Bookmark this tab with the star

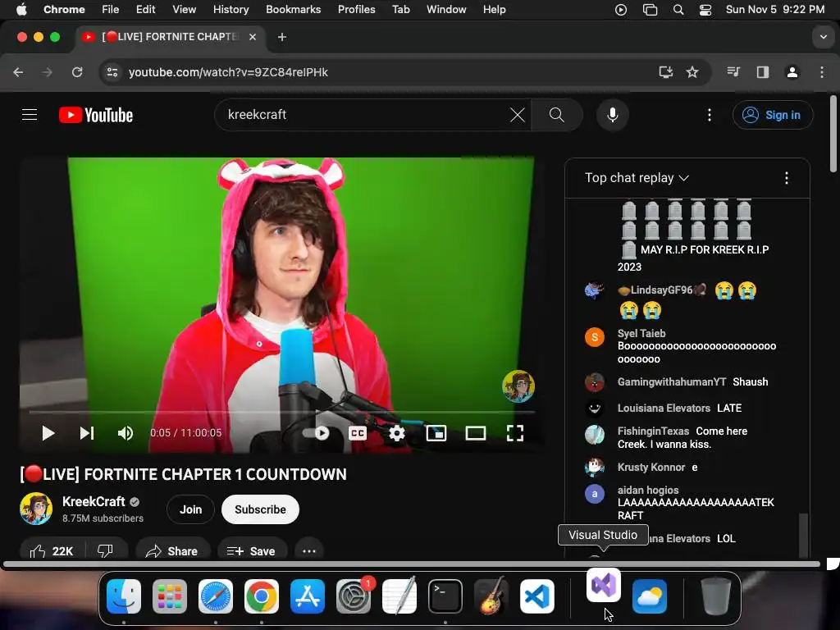coord(692,72)
